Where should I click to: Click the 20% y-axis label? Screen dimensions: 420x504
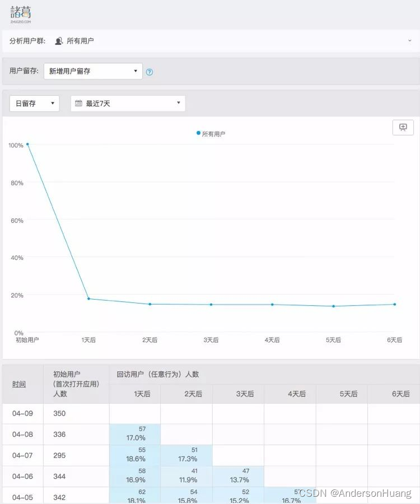(17, 295)
